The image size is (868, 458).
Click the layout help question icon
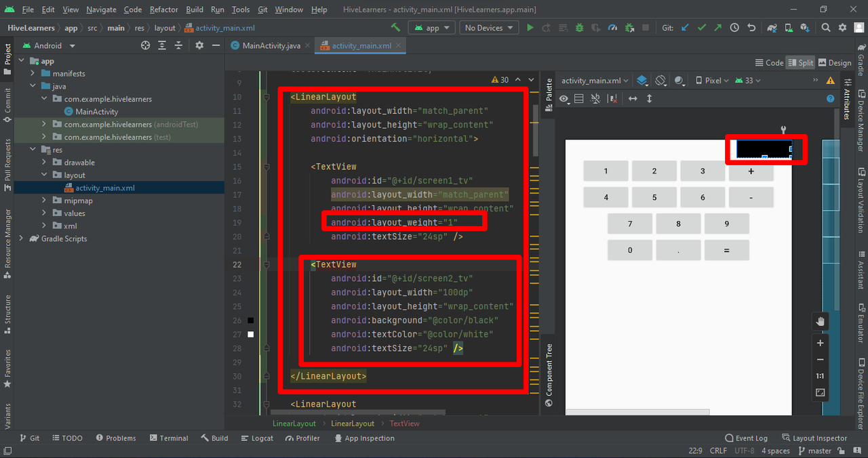[831, 98]
